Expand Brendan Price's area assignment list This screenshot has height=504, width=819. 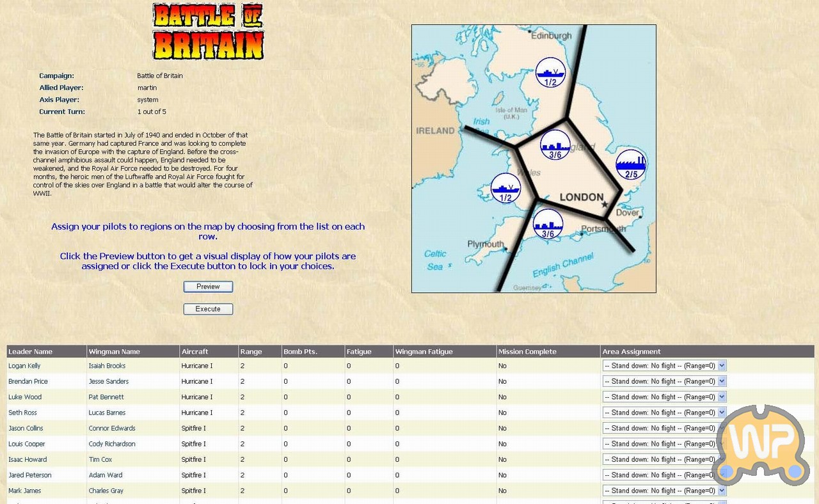click(664, 381)
